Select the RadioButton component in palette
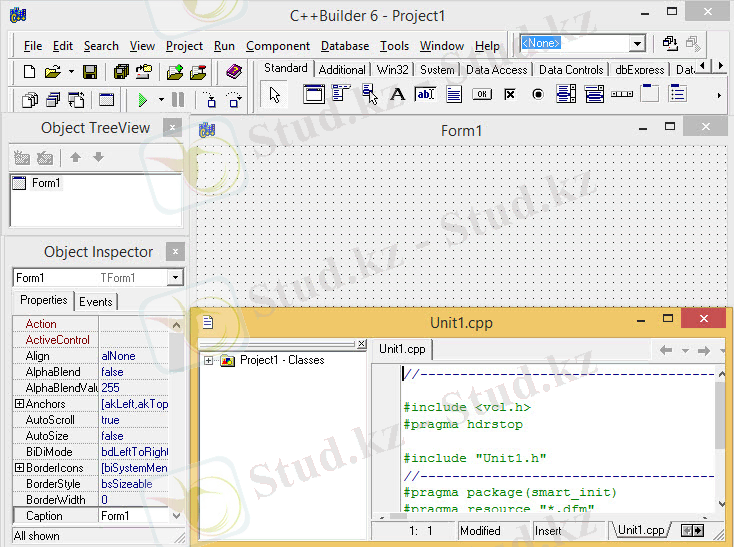Screen dimensions: 734x547 tap(537, 95)
